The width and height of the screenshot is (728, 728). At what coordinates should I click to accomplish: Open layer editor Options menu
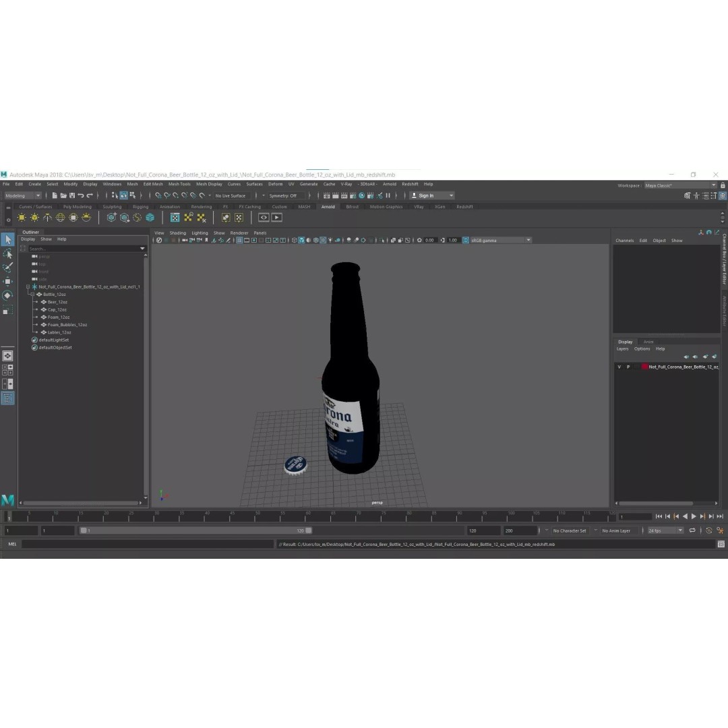tap(642, 348)
